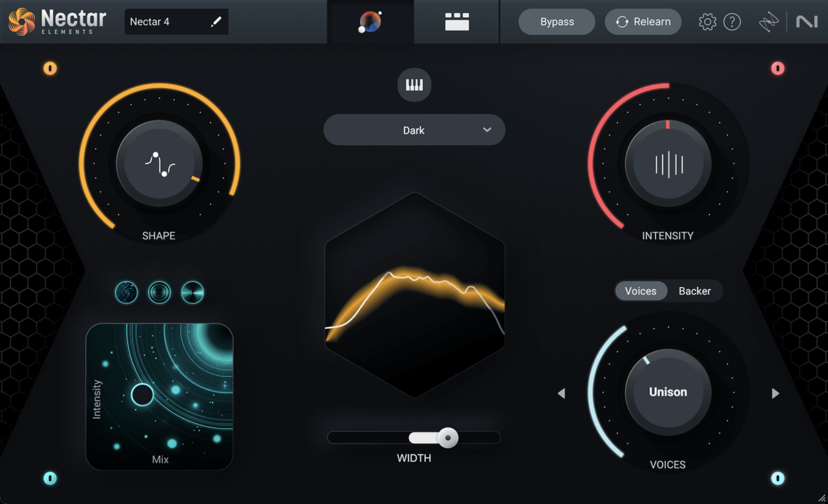Viewport: 828px width, 504px height.
Task: Select the radial rays reverb type icon
Action: [193, 292]
